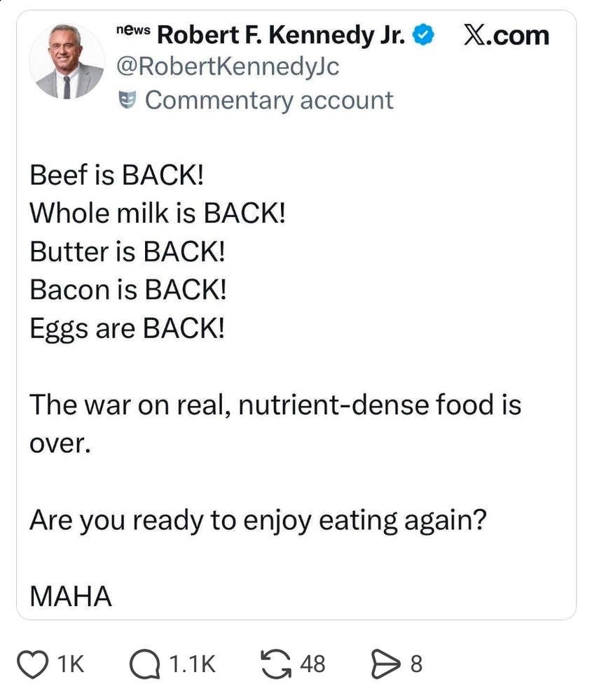View the 1.1K replies count
This screenshot has width=606, height=700.
192,664
